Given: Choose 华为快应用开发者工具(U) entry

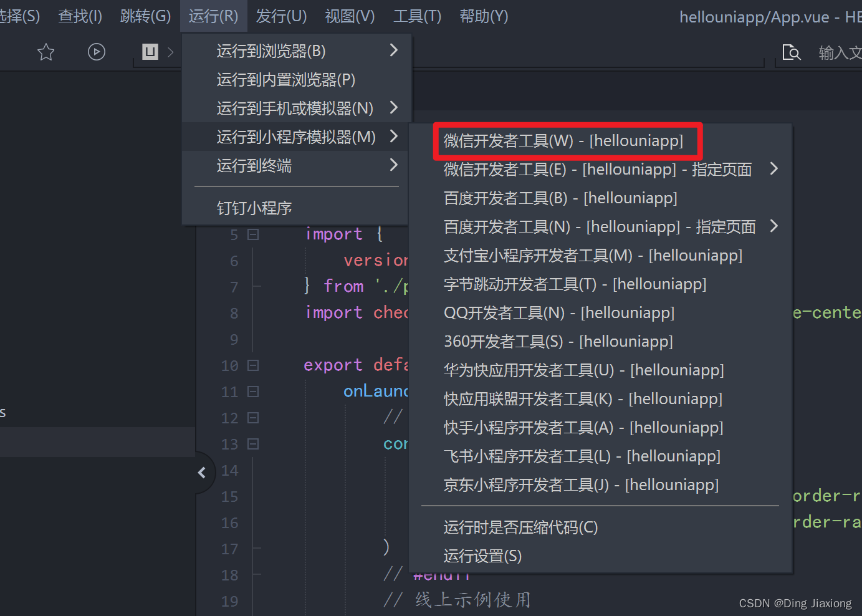Looking at the screenshot, I should click(600, 370).
